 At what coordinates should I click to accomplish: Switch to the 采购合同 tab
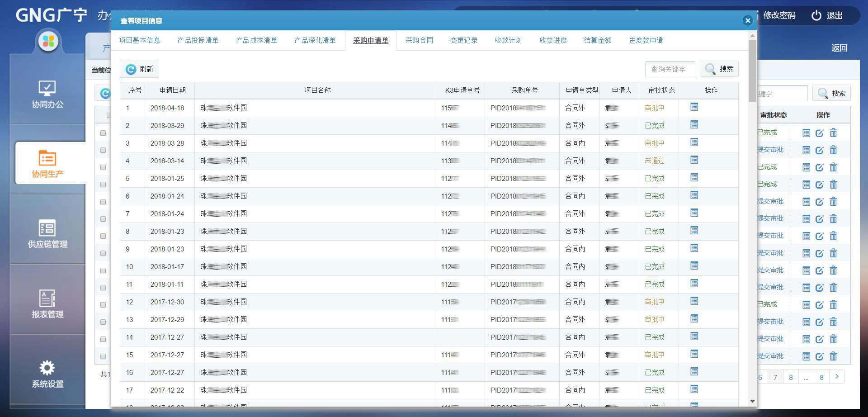419,41
